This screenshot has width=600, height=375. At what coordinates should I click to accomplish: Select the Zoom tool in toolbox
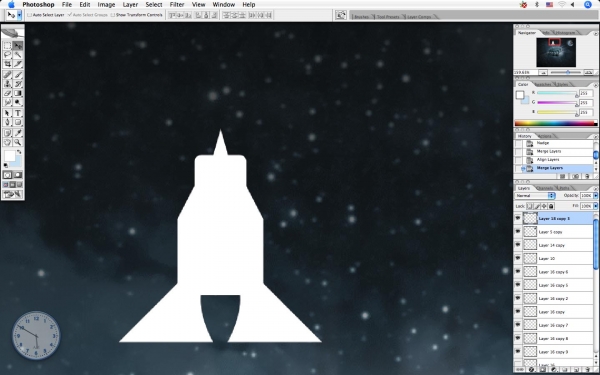[18, 142]
